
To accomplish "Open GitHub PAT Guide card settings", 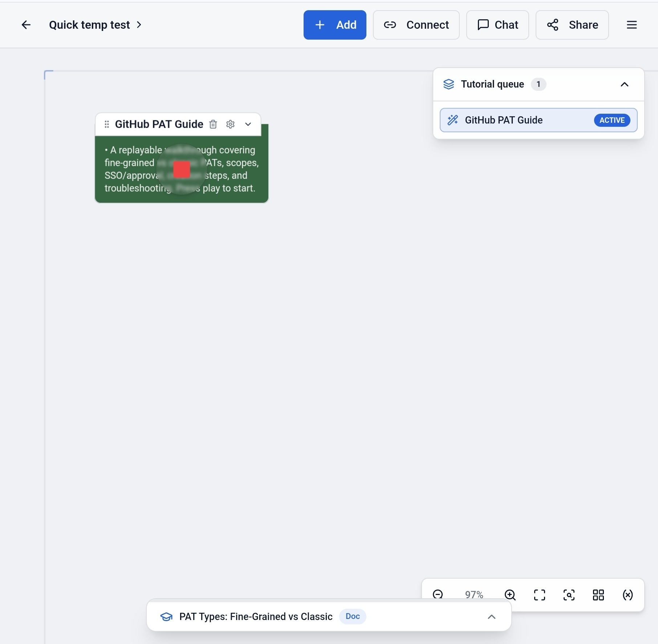I will (230, 124).
